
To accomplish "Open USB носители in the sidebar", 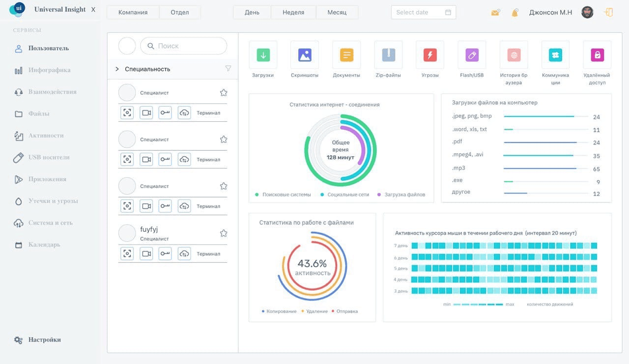I will pos(49,157).
